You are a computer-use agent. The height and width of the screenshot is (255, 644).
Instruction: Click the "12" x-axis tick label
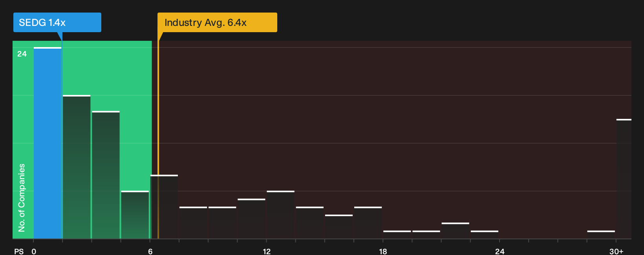[267, 251]
